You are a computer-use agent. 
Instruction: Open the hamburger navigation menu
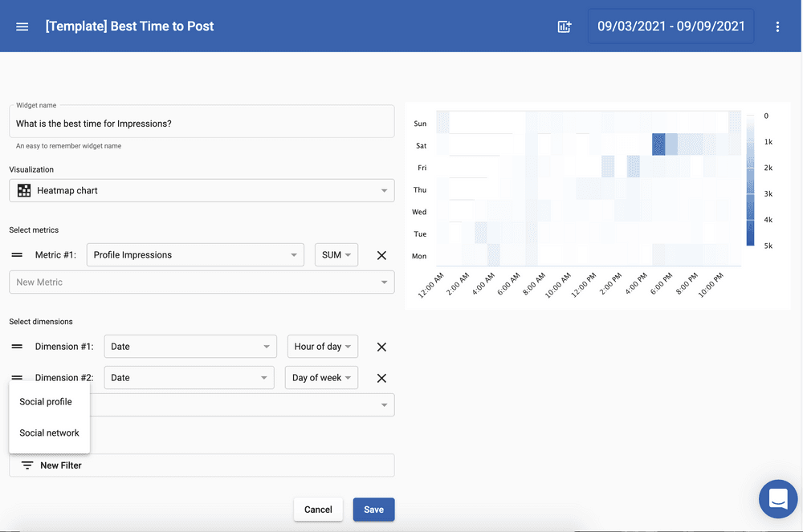pyautogui.click(x=22, y=26)
